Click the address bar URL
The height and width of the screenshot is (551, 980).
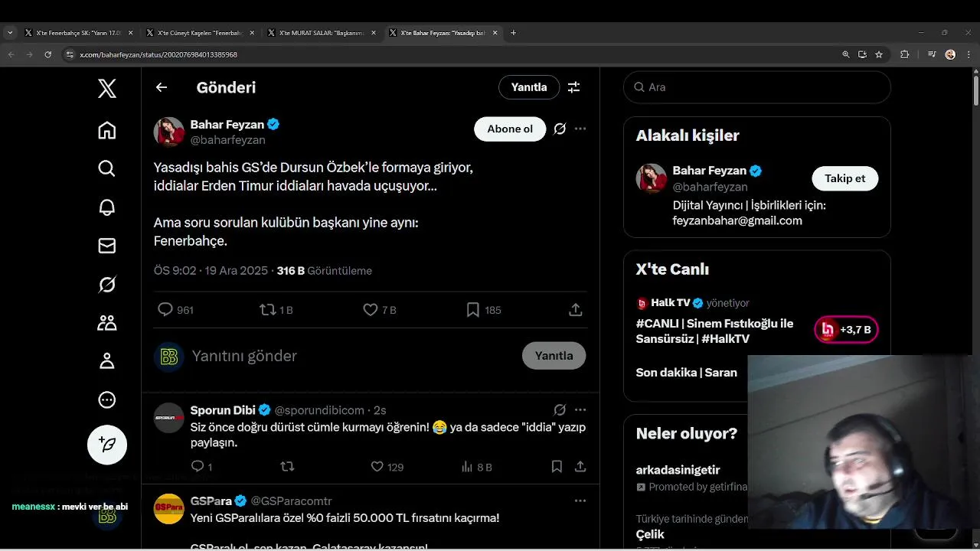(x=158, y=55)
